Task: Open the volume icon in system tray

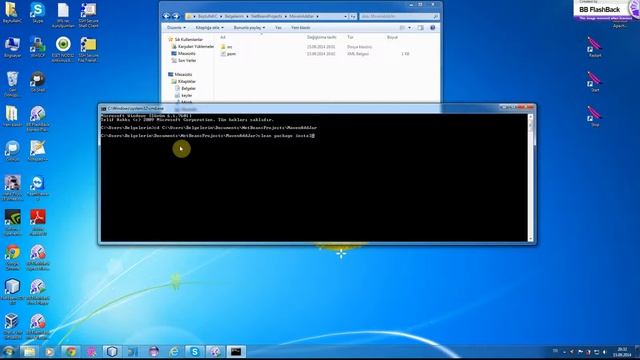Action: [604, 352]
